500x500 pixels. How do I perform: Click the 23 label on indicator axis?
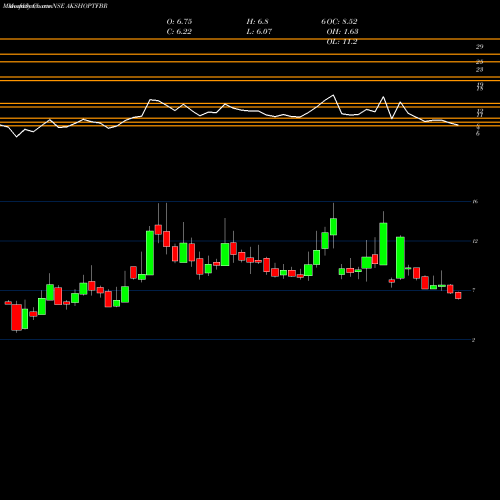pos(479,69)
